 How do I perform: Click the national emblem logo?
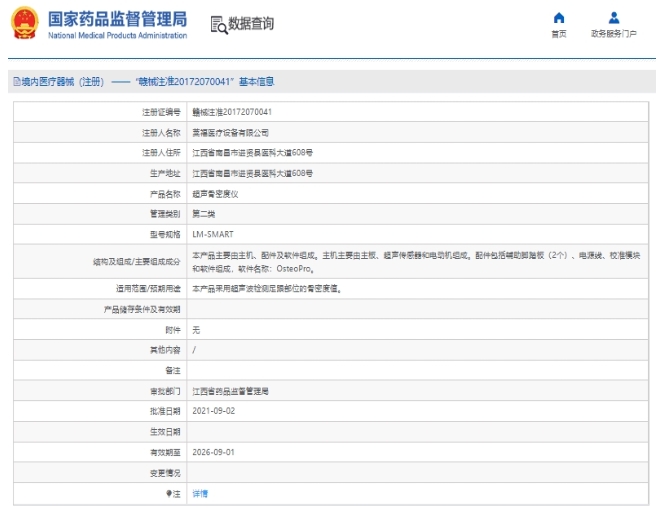point(24,24)
